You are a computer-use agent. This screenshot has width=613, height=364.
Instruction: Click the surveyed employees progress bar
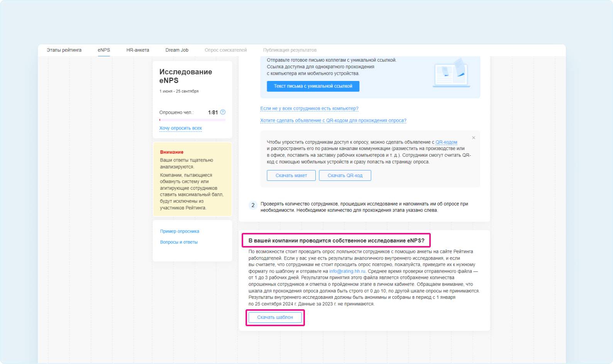click(x=192, y=120)
